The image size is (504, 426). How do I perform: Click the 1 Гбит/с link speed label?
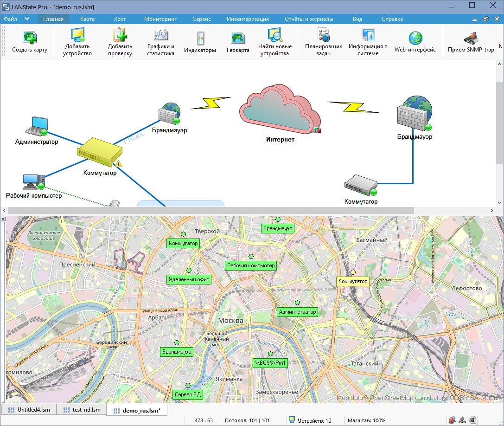click(x=134, y=138)
